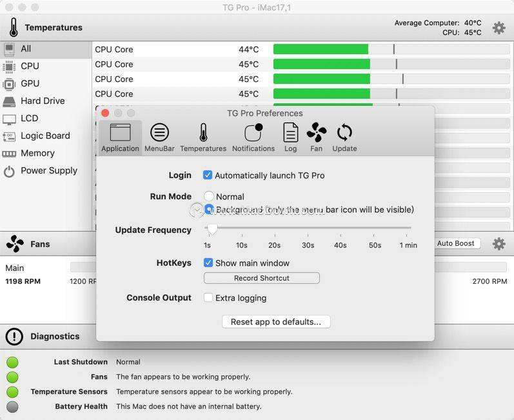Click Temperature Sensors green indicator
This screenshot has width=514, height=420.
(12, 392)
